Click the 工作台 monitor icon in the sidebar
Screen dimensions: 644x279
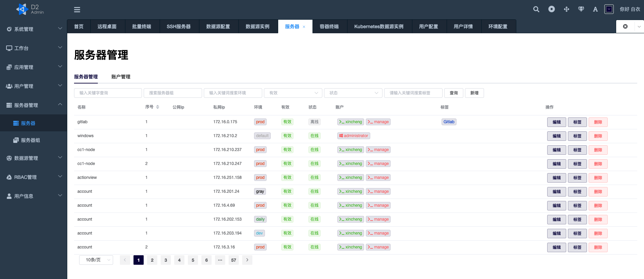coord(9,48)
